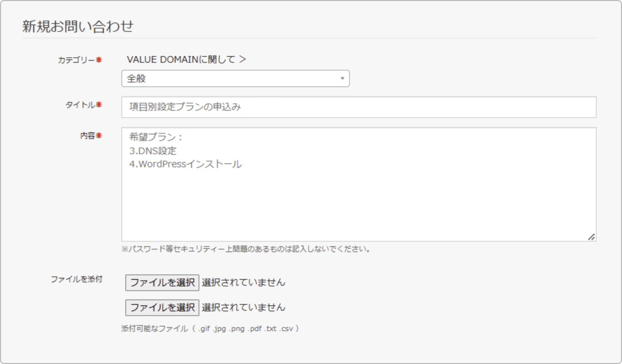Image resolution: width=622 pixels, height=364 pixels.
Task: Select the タイトル field label
Action: [80, 105]
